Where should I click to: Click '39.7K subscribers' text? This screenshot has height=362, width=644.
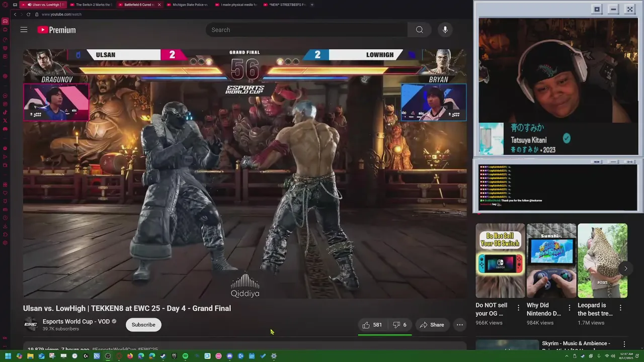[x=60, y=329]
